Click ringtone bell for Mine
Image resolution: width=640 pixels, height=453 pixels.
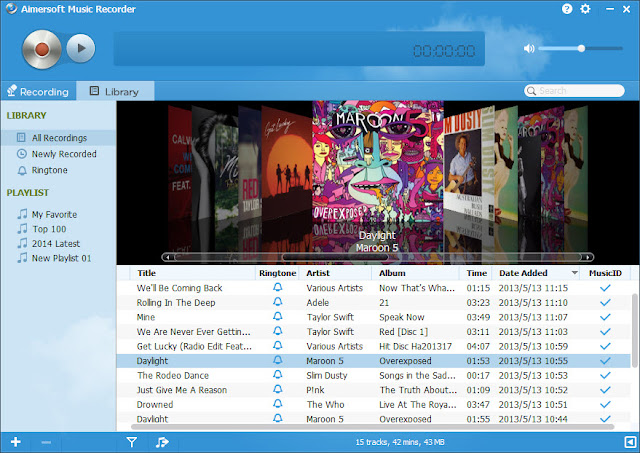pyautogui.click(x=278, y=317)
